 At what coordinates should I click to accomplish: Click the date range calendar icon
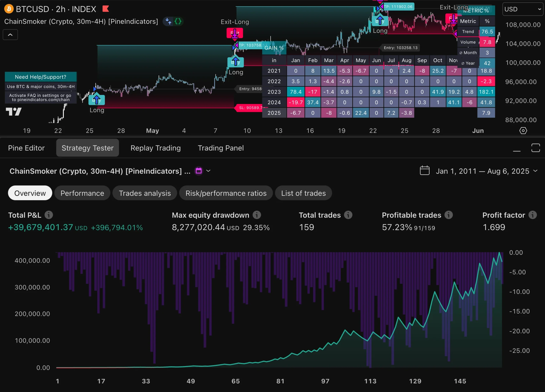pos(425,171)
